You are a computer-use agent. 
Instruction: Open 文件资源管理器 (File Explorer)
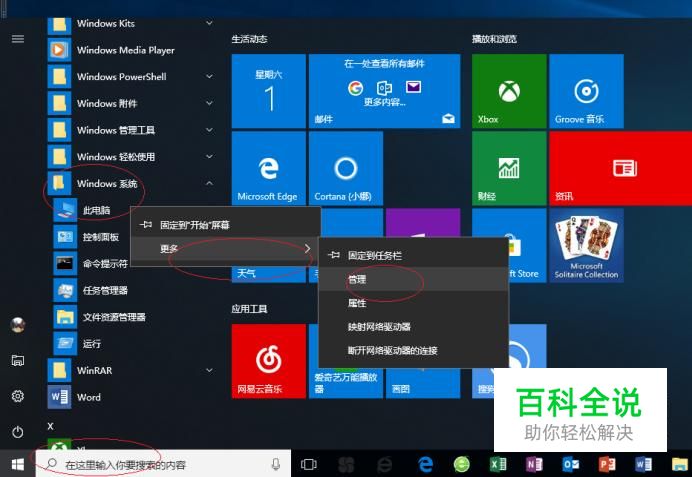click(x=132, y=317)
